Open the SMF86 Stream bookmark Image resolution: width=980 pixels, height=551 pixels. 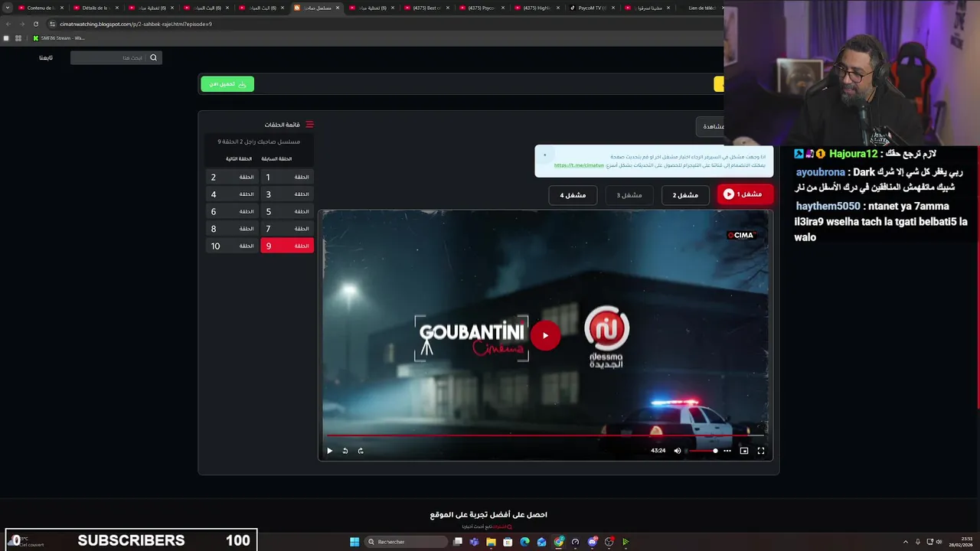coord(58,38)
